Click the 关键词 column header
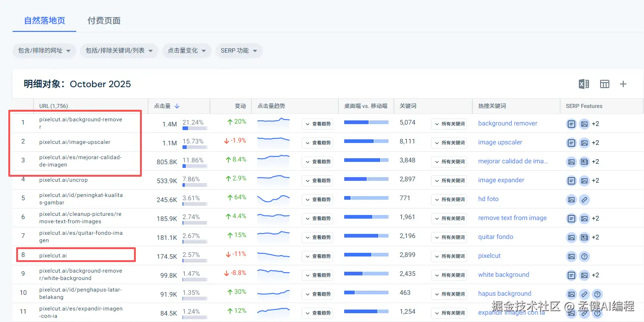Screen dimensions: 644x322 coord(408,106)
